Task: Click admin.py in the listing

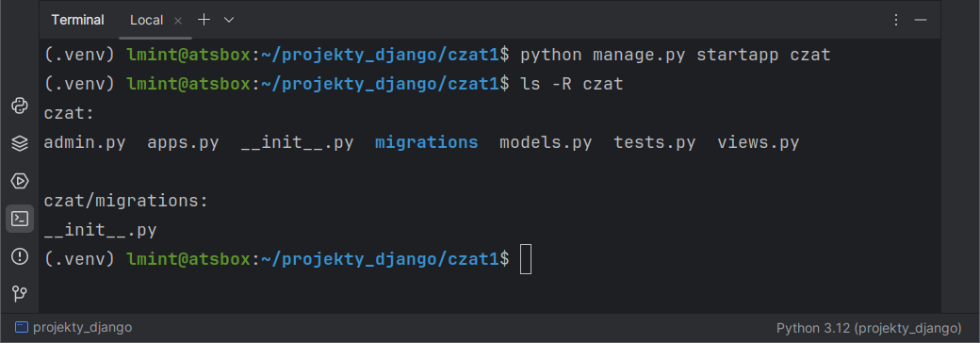Action: (85, 143)
